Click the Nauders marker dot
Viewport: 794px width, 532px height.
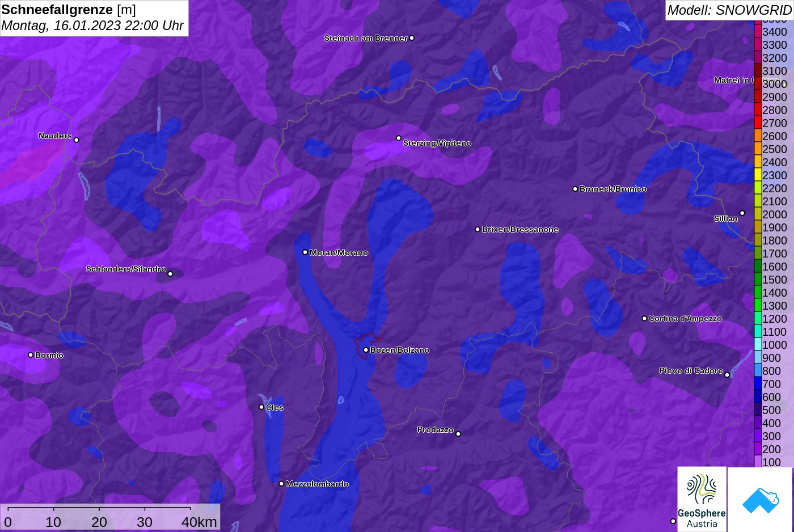77,140
